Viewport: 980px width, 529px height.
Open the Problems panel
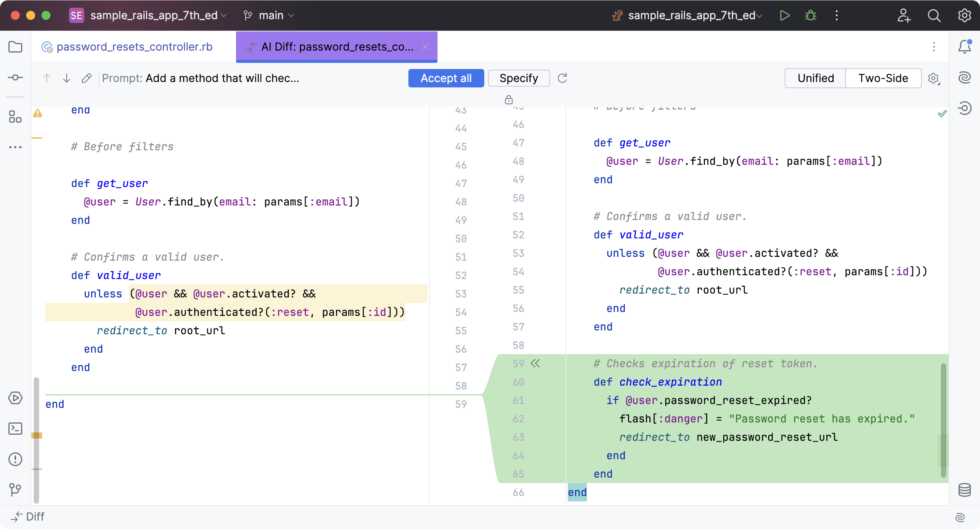(x=15, y=459)
